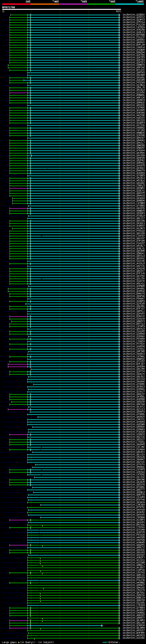The width and height of the screenshot is (146, 644).
Task: Select label UniRef100_Q2KTE6
Action: 134,55
